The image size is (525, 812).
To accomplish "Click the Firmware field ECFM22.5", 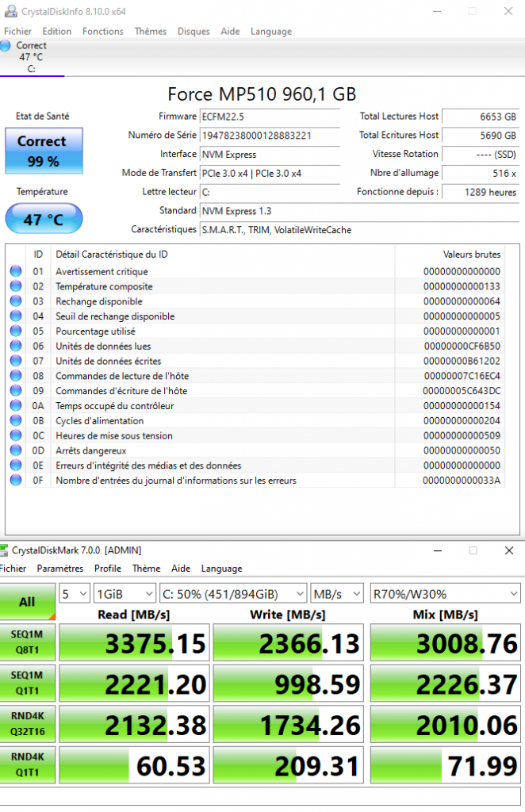I will tap(270, 117).
